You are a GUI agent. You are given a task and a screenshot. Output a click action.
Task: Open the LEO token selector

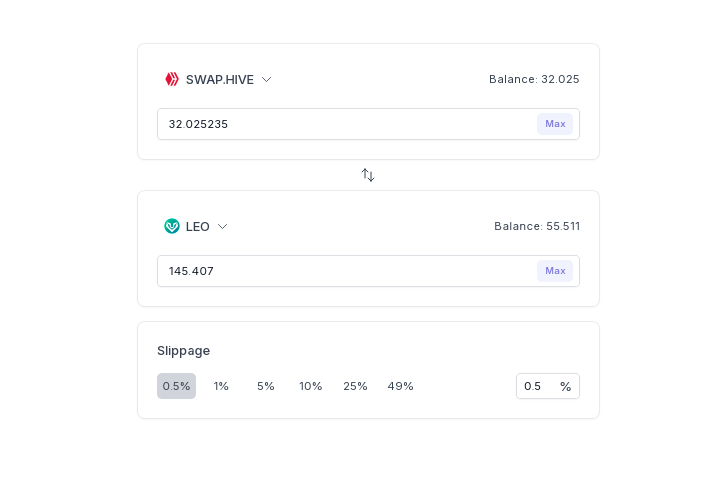click(x=196, y=226)
